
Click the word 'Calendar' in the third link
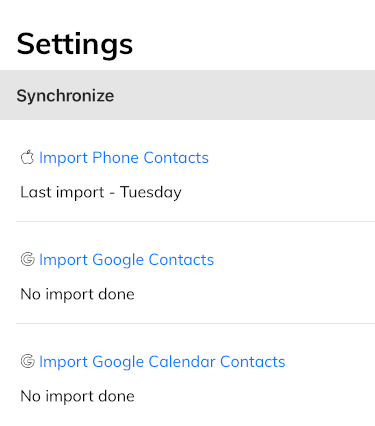182,362
